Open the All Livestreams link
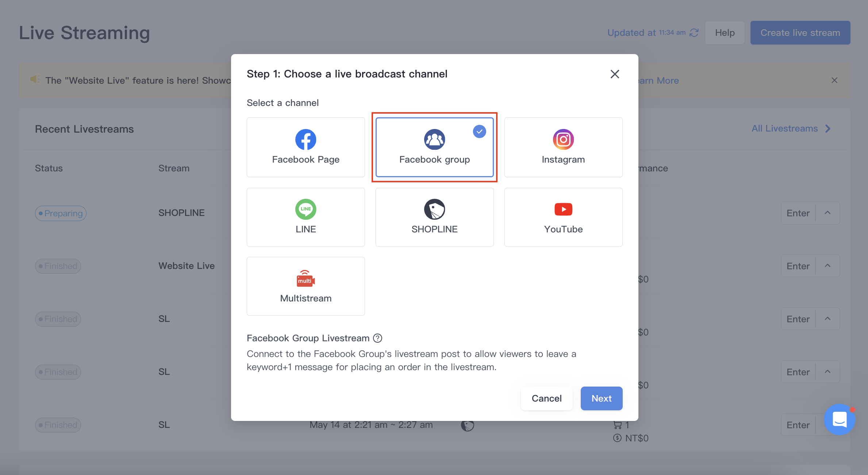Screen dimensions: 868x475 click(x=784, y=129)
